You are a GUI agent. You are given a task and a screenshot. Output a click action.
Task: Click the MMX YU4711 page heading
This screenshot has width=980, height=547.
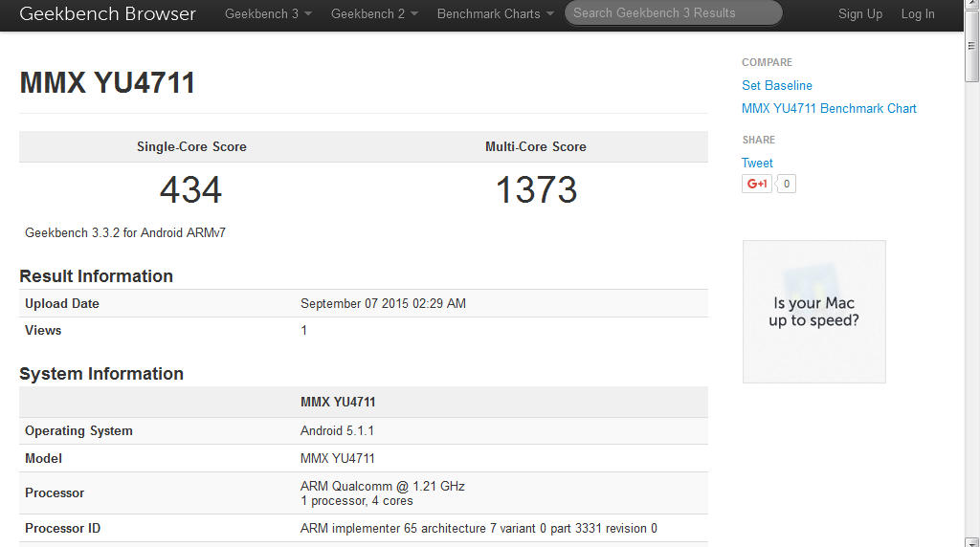coord(107,83)
